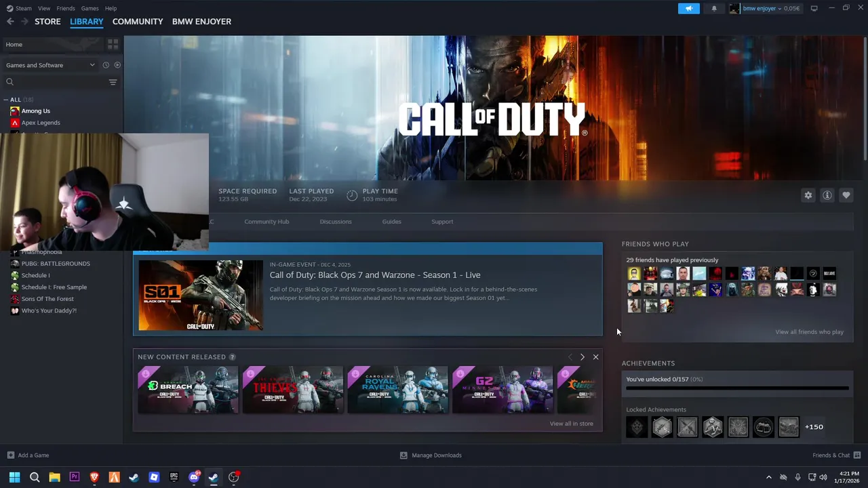
Task: Open the View menu
Action: coord(44,8)
